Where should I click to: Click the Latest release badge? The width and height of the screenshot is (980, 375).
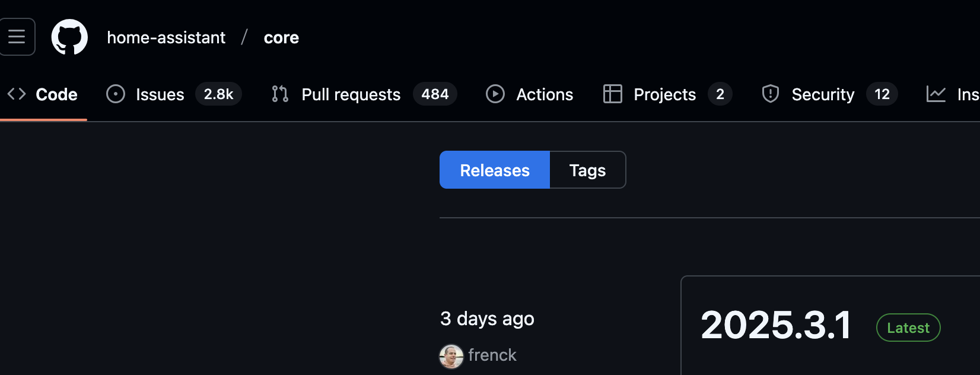[x=908, y=328]
